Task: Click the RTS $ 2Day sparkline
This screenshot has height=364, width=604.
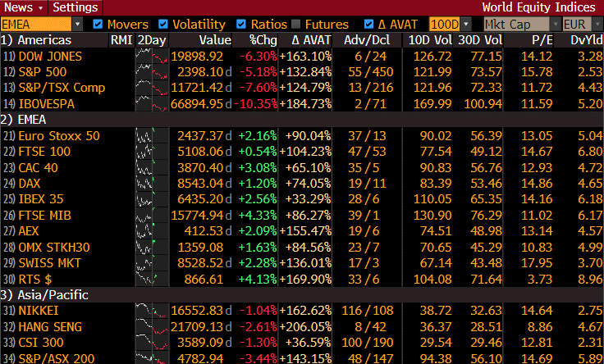Action: point(152,280)
